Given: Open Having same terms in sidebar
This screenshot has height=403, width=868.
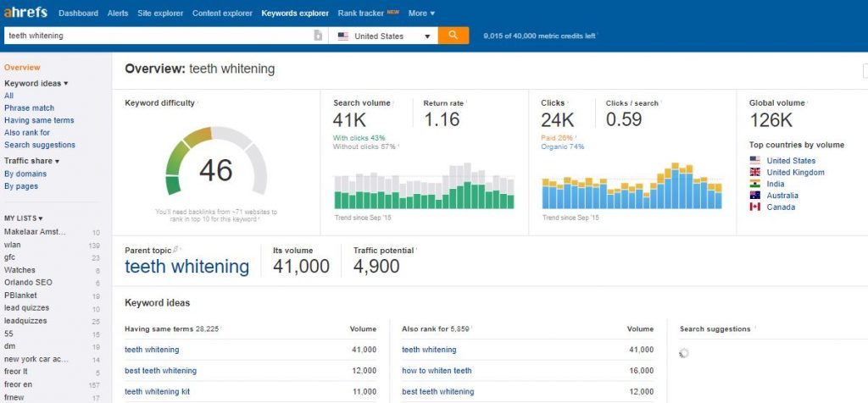Looking at the screenshot, I should 39,120.
